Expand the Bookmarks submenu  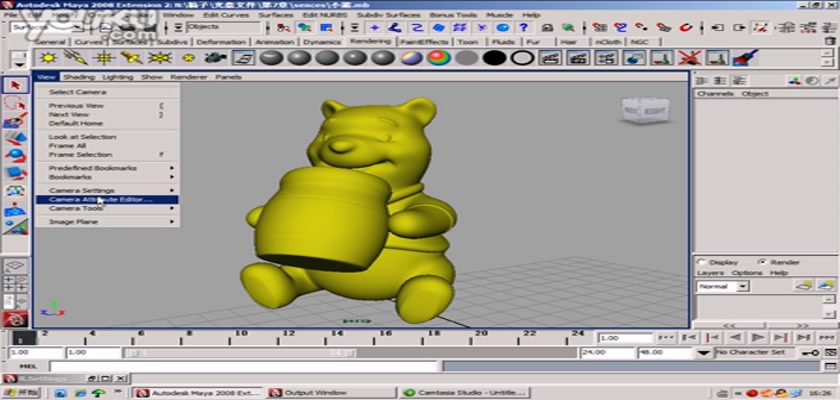coord(107,177)
